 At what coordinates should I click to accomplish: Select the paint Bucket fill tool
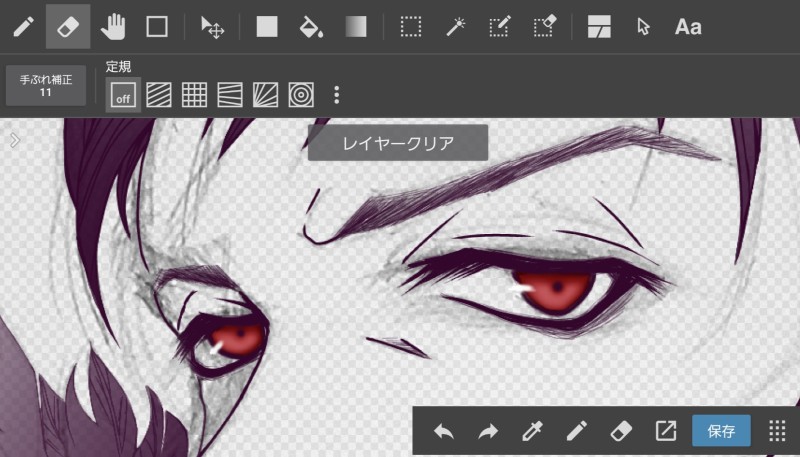311,27
